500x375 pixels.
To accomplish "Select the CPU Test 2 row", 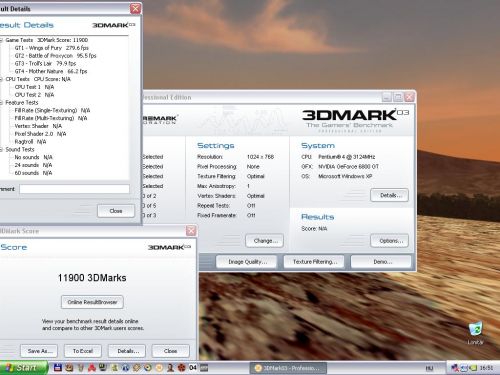I will pos(34,95).
